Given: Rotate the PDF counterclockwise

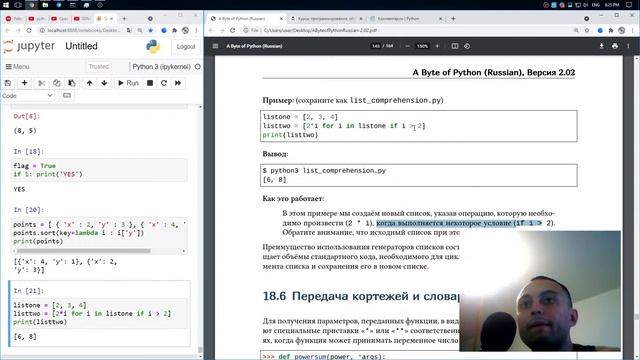Looking at the screenshot, I should coord(467,46).
